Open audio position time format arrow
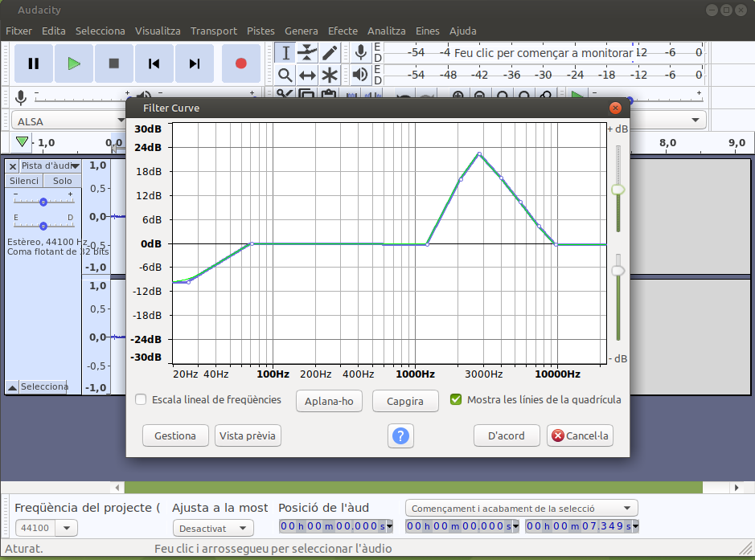The width and height of the screenshot is (755, 560). [x=389, y=526]
